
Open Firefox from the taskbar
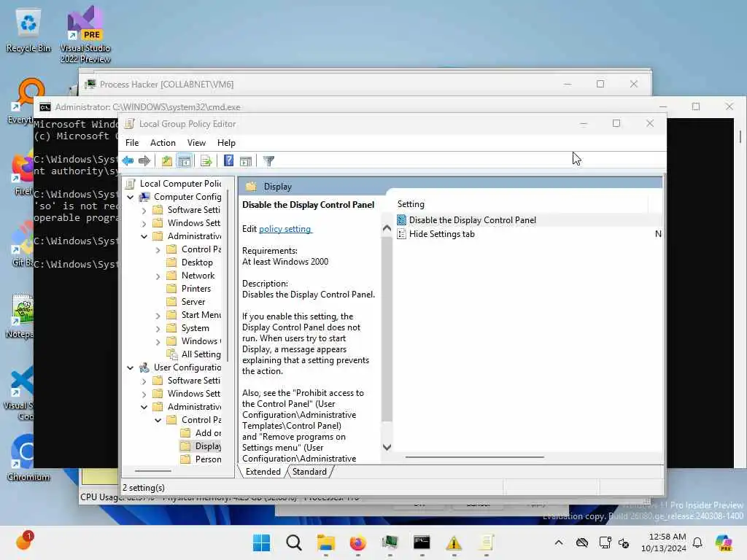357,542
